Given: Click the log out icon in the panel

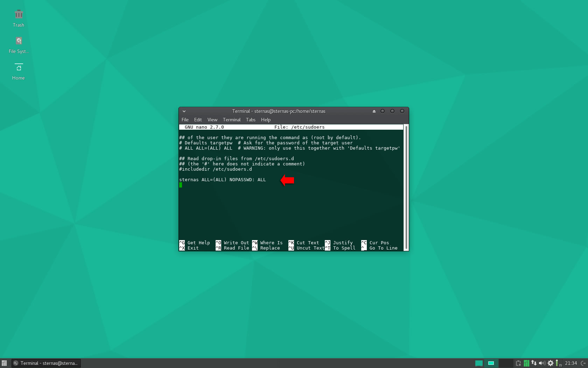Looking at the screenshot, I should (583, 363).
